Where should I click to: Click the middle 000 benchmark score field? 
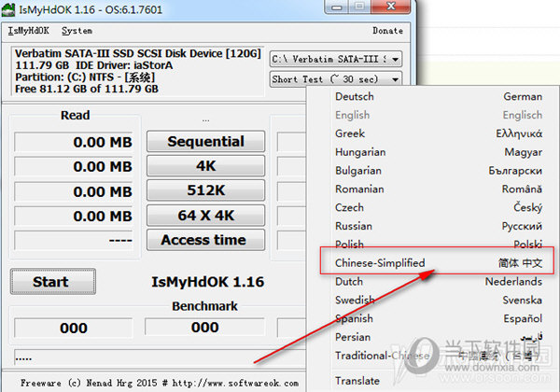click(205, 327)
